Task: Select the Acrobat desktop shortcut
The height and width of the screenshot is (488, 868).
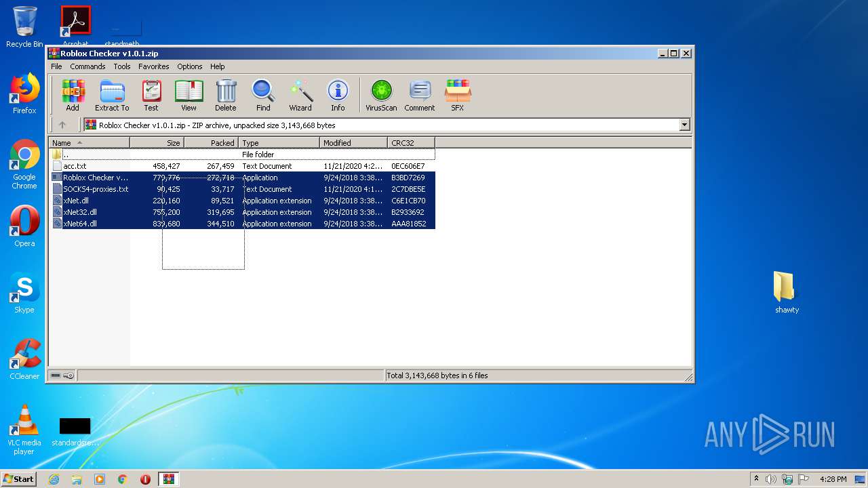Action: tap(75, 26)
